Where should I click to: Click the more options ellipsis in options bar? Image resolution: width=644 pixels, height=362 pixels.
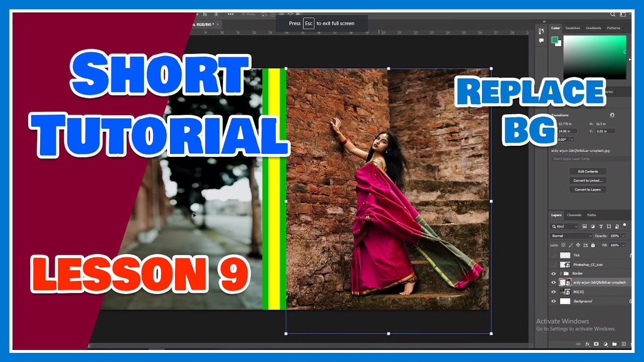231,14
